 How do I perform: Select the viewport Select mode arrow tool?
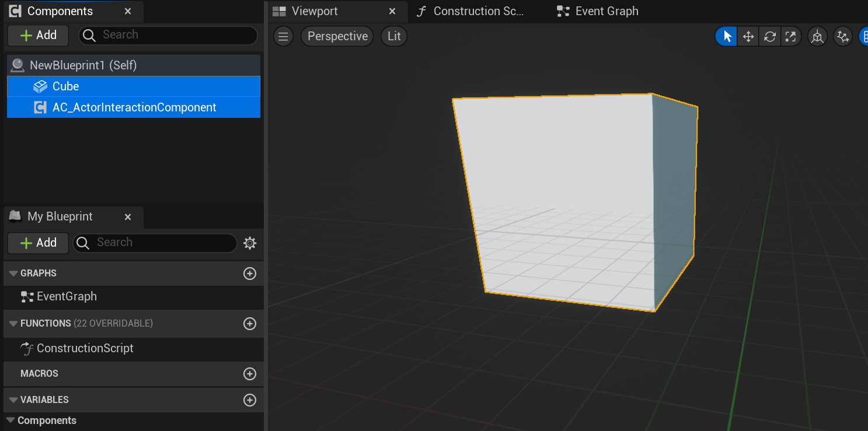point(727,36)
